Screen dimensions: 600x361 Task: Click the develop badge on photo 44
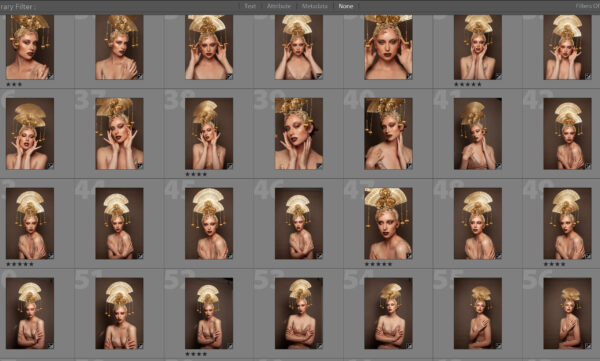click(140, 256)
